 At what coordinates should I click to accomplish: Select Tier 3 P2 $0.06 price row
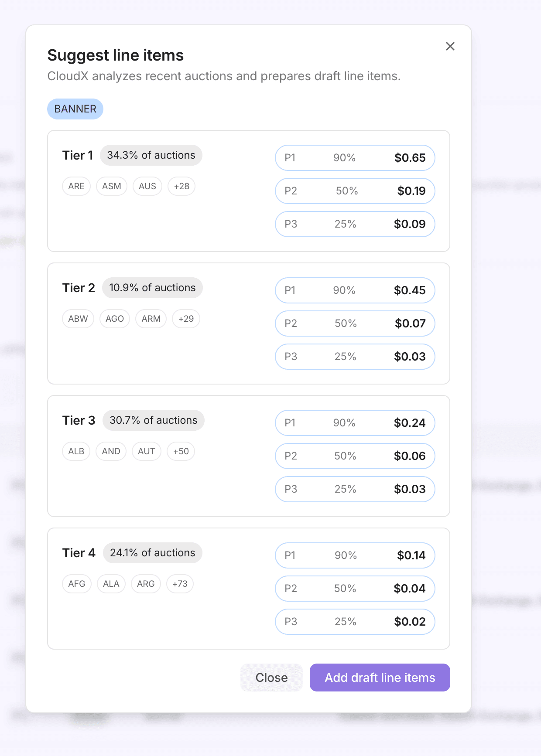coord(355,456)
